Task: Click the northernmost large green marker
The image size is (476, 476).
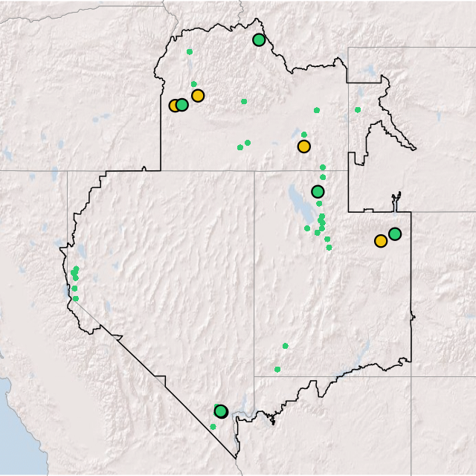Action: 258,39
